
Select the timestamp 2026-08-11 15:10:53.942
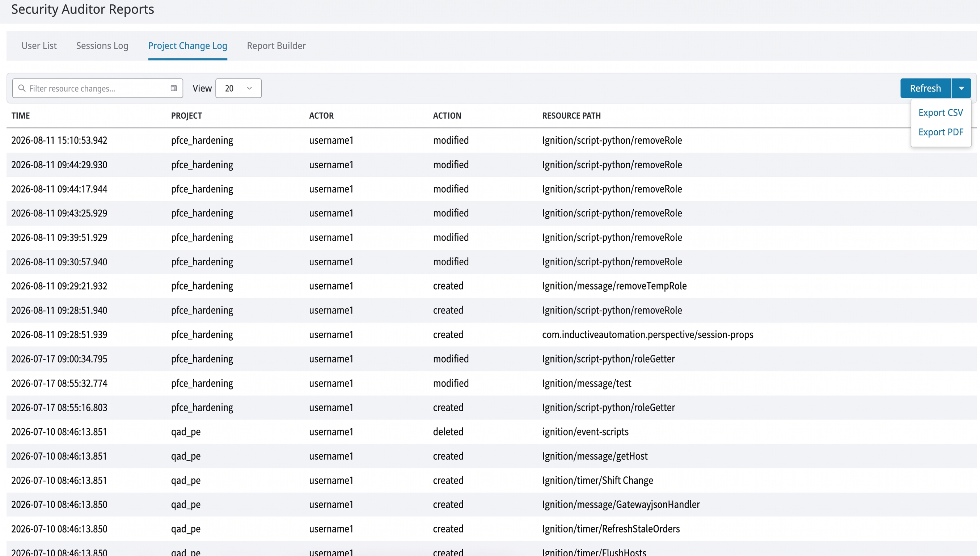59,140
